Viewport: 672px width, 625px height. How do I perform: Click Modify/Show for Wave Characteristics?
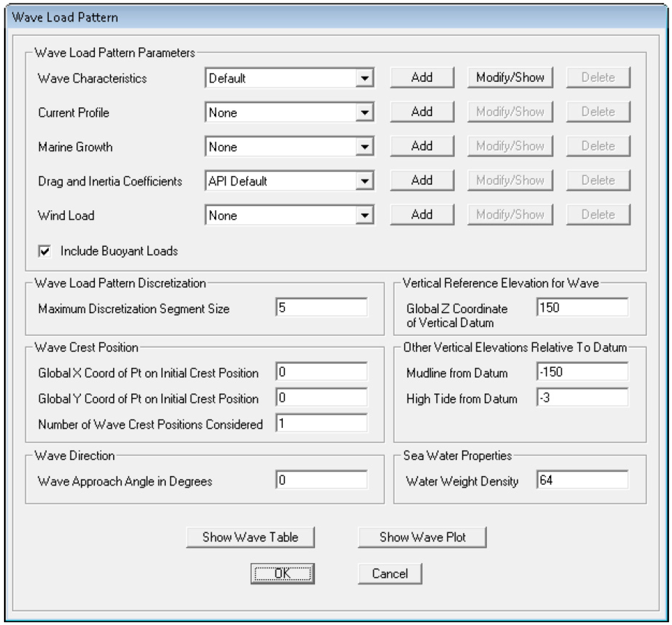coord(510,78)
